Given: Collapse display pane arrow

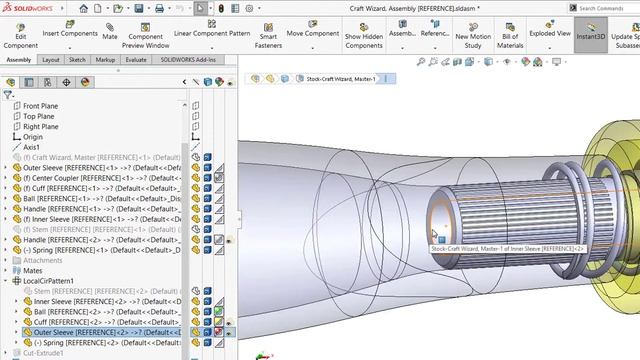Looking at the screenshot, I should [184, 82].
